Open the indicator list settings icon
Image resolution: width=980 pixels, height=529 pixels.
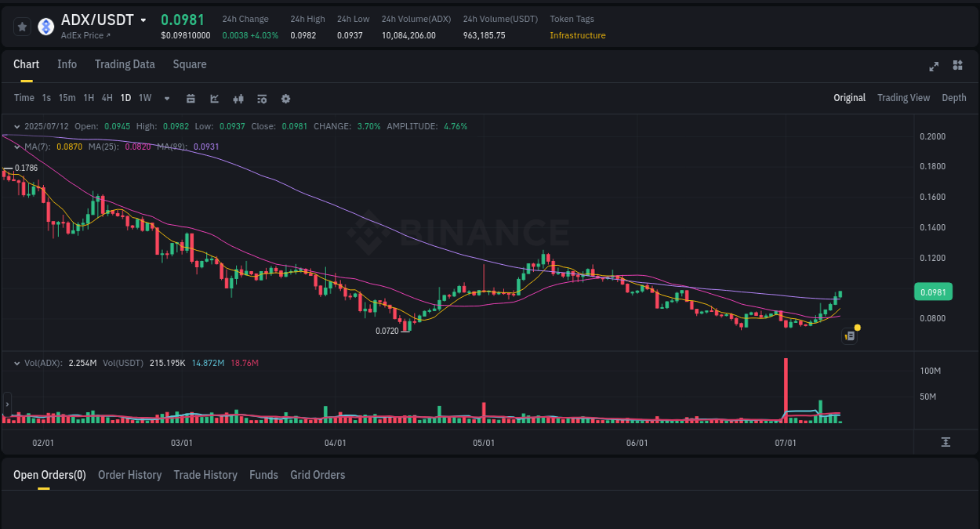[x=261, y=98]
